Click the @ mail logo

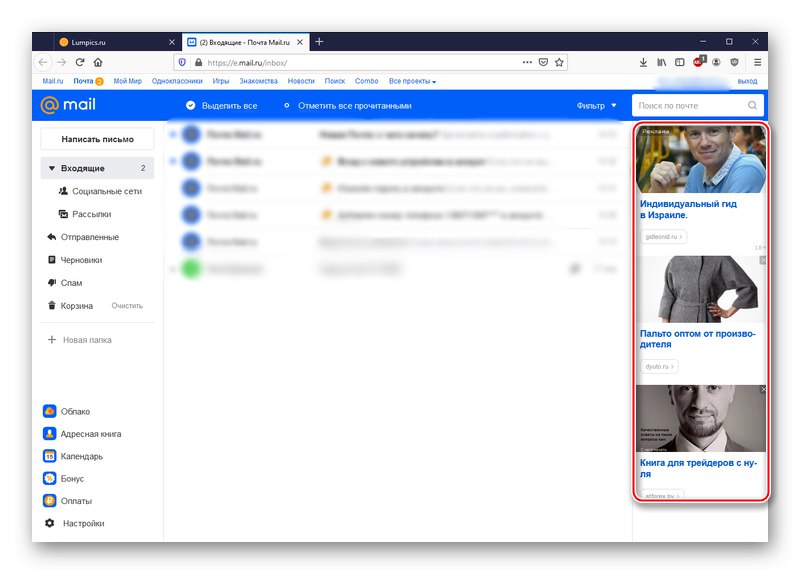tap(68, 105)
